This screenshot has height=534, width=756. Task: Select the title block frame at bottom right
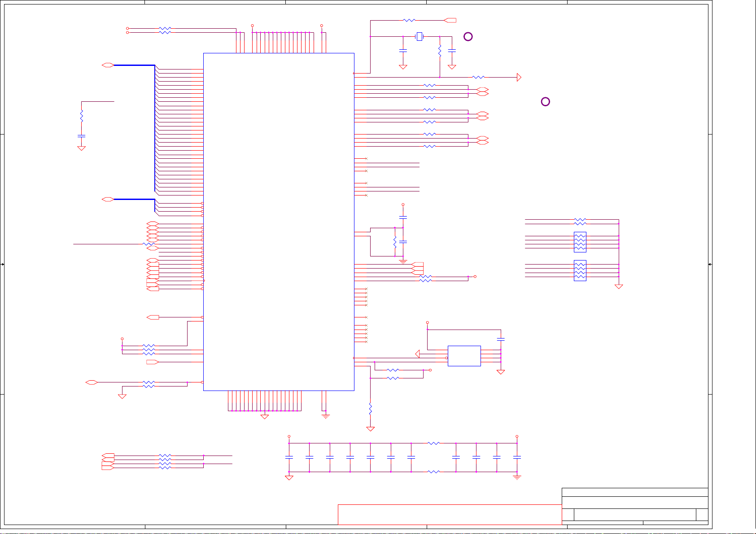point(635,506)
